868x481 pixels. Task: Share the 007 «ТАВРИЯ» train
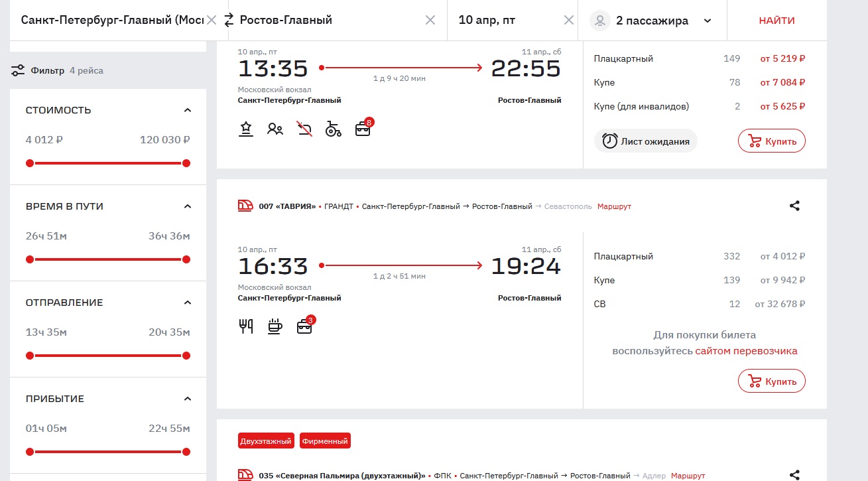coord(794,206)
